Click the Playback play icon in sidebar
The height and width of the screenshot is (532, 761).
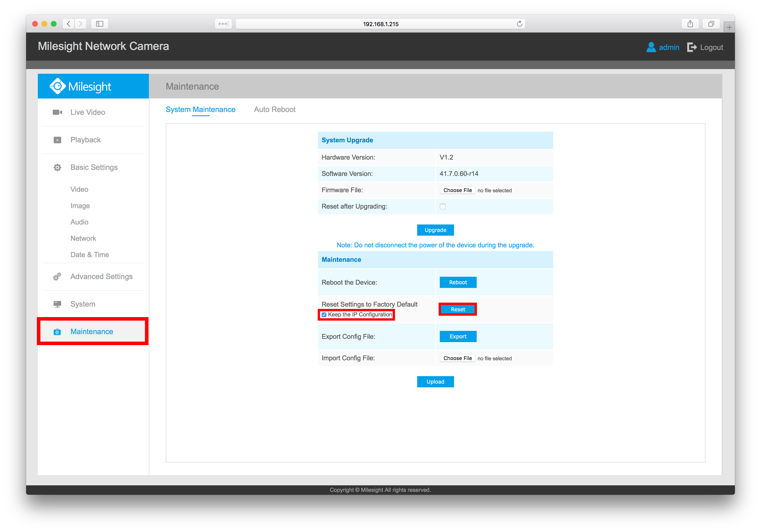coord(57,140)
